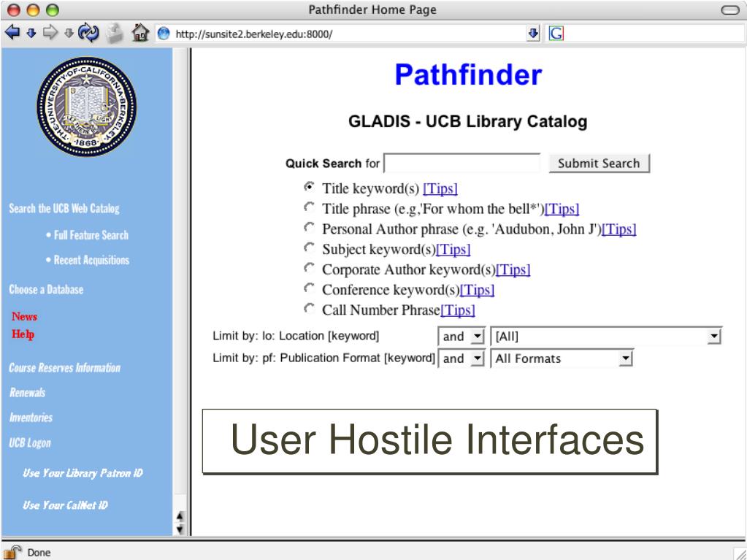This screenshot has width=747, height=560.
Task: Click the browser Back arrow
Action: click(x=12, y=33)
